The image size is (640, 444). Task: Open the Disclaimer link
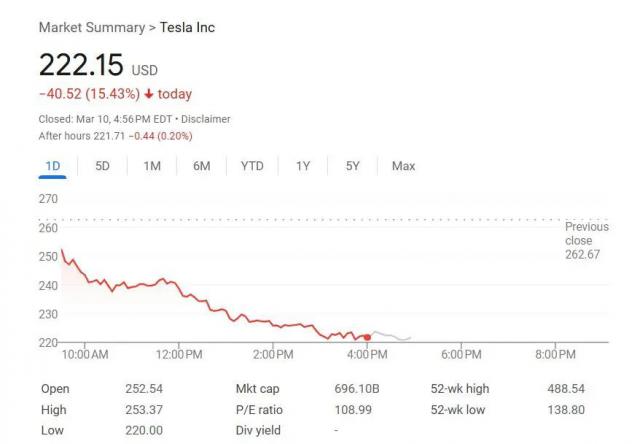click(x=205, y=119)
